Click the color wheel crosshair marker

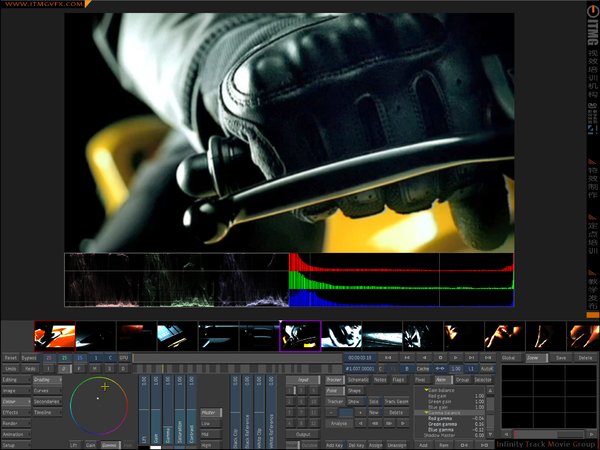(x=105, y=386)
